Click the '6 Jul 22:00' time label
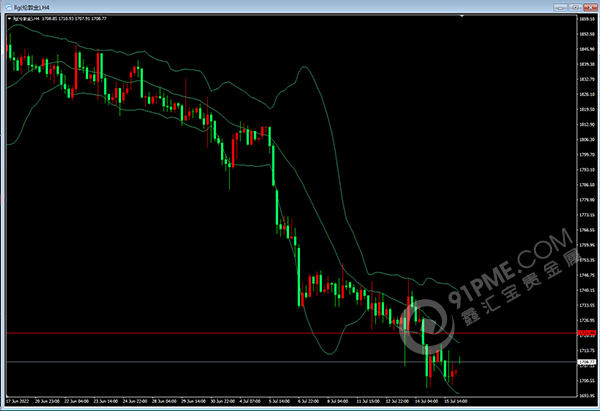Image resolution: width=600 pixels, height=411 pixels. [x=308, y=401]
